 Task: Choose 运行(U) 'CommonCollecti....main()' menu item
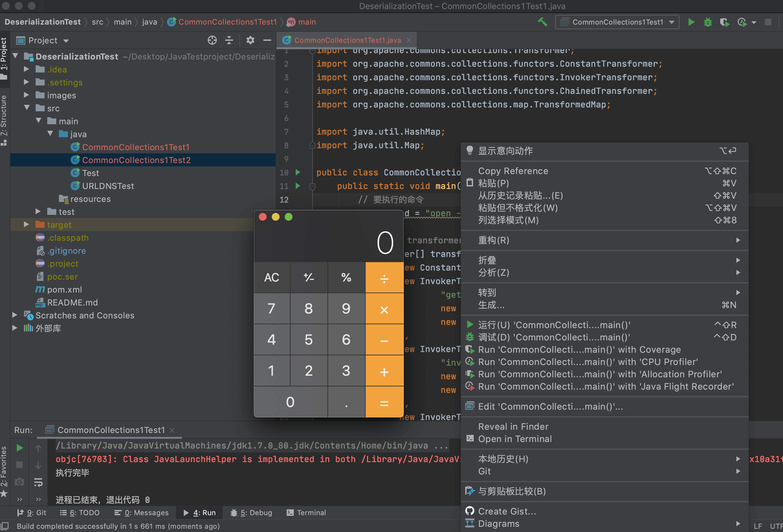(x=604, y=325)
